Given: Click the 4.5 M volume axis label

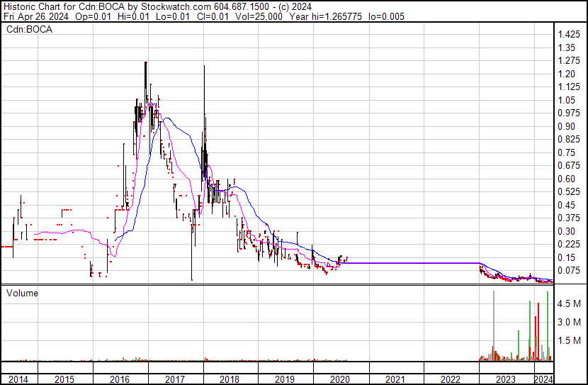Looking at the screenshot, I should [569, 303].
